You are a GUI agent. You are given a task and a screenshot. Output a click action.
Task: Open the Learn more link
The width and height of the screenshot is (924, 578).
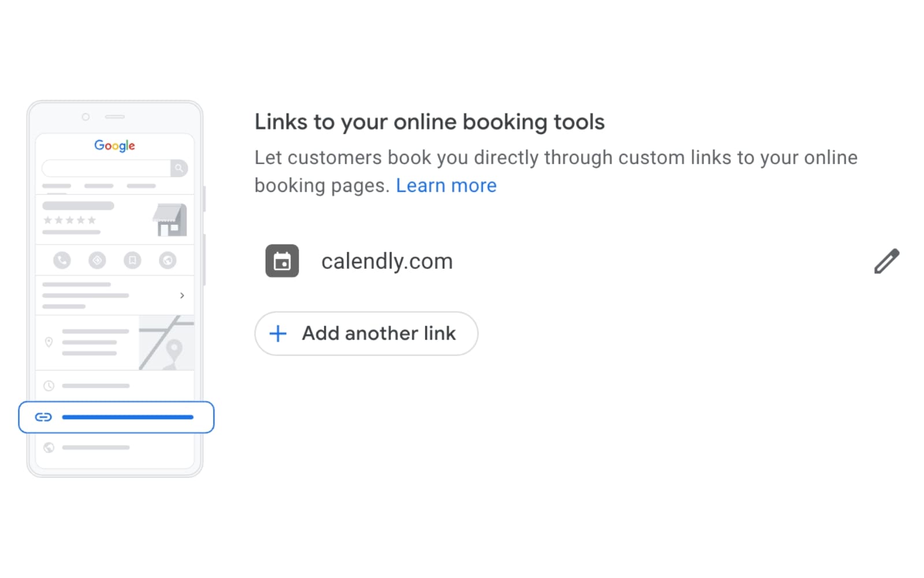pos(446,186)
